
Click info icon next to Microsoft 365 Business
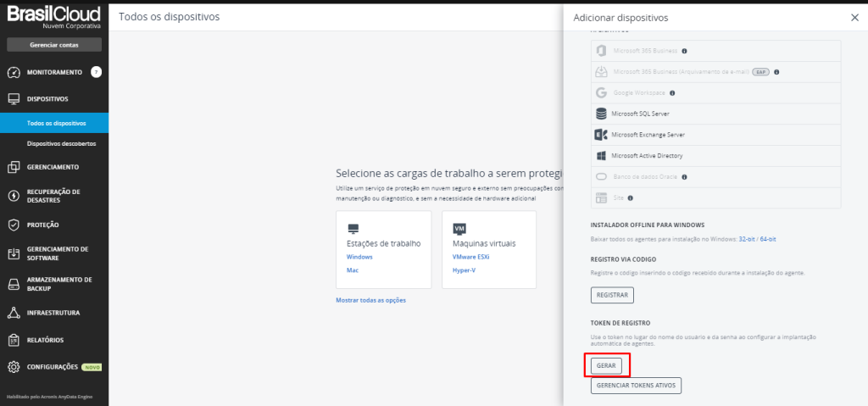(x=684, y=51)
